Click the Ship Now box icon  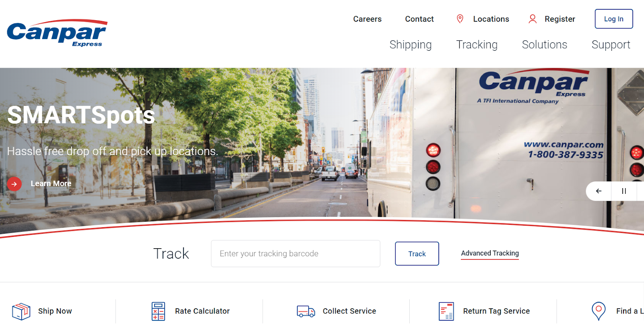(x=21, y=311)
